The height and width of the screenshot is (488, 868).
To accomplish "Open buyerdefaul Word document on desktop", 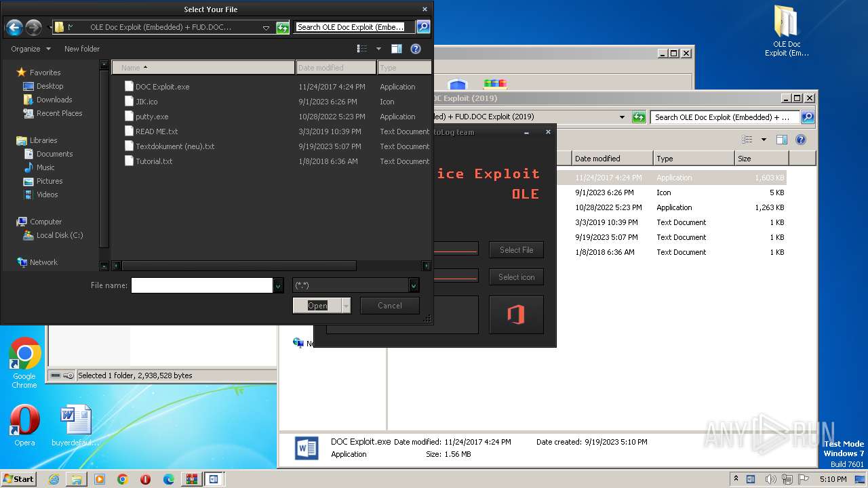I will (x=75, y=426).
